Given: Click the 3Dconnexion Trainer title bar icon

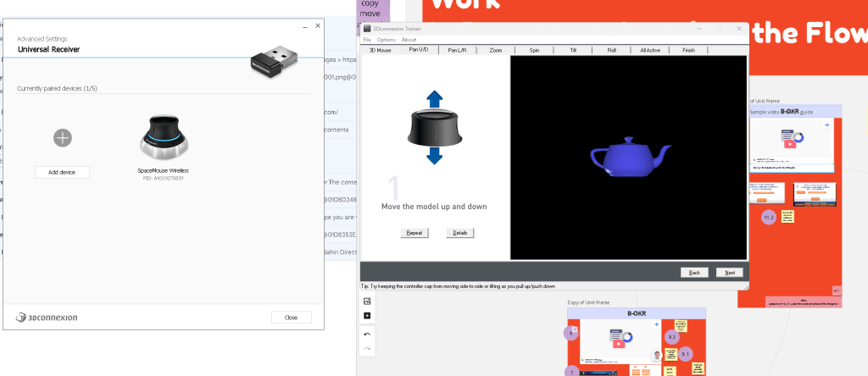Looking at the screenshot, I should click(367, 28).
